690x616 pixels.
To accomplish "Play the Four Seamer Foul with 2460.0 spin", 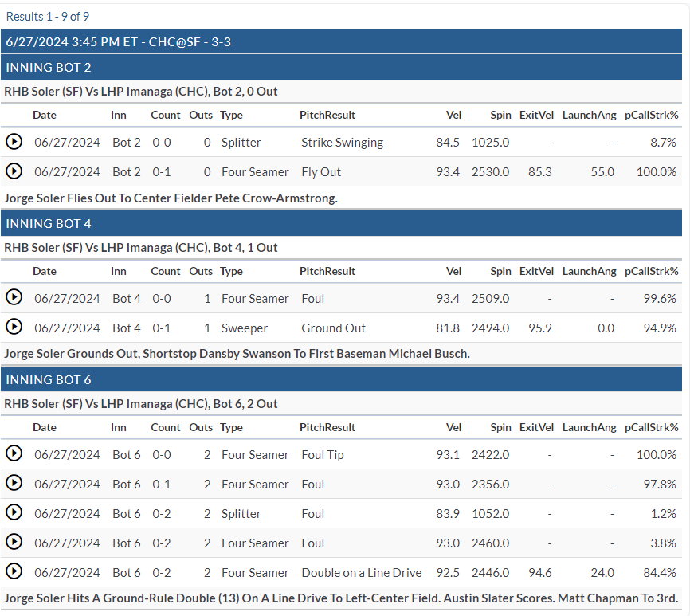I will click(x=14, y=543).
